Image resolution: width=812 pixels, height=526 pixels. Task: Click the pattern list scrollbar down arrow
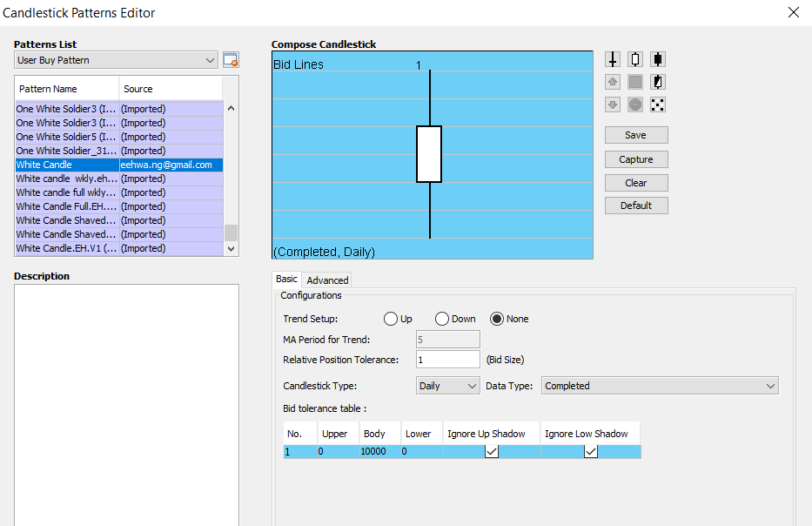coord(231,249)
